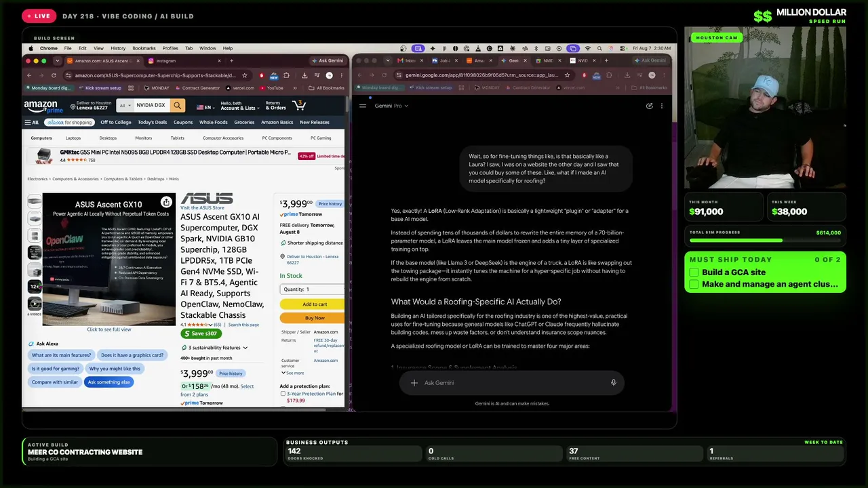Image resolution: width=868 pixels, height=488 pixels.
Task: Click the Buy Now button
Action: pyautogui.click(x=312, y=318)
